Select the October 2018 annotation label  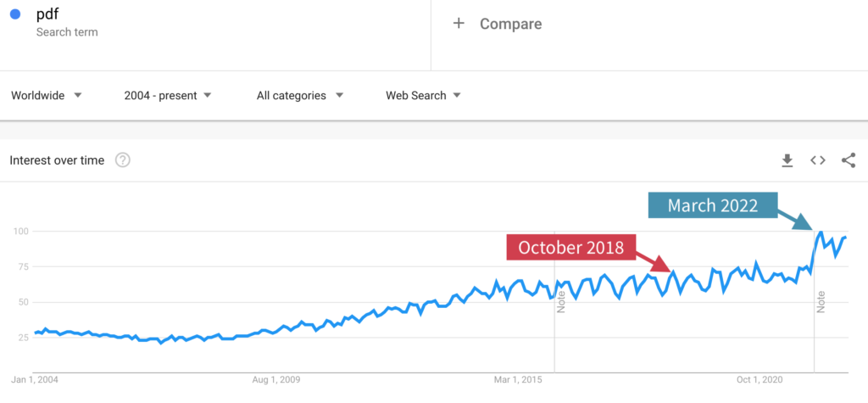point(572,247)
